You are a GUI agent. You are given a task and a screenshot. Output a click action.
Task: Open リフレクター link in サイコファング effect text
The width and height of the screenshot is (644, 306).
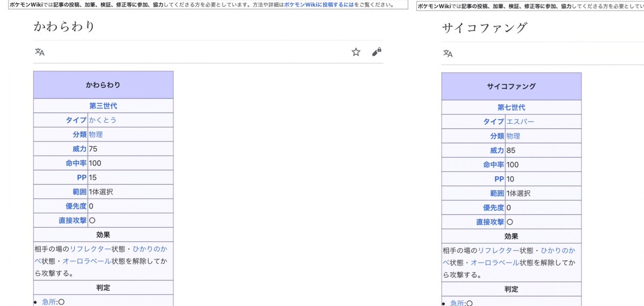499,251
